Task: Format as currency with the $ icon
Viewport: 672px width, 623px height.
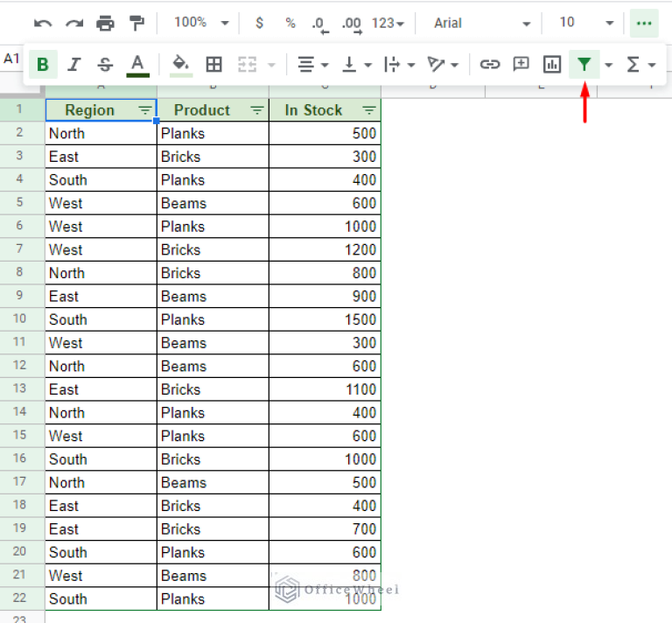Action: [259, 23]
